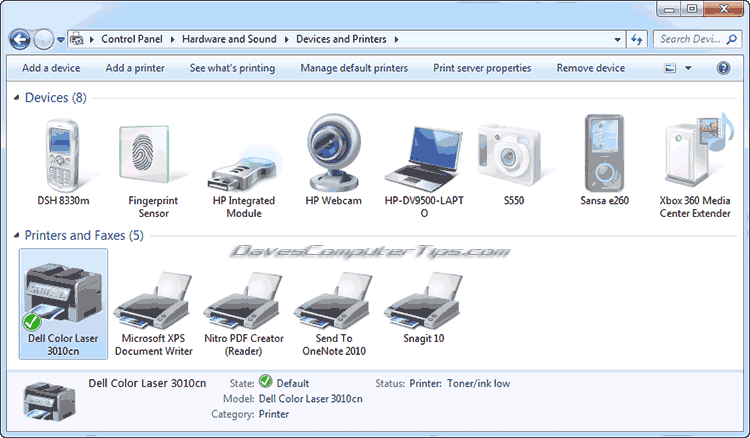Click the Forward navigation arrow button
750x438 pixels.
(x=44, y=39)
